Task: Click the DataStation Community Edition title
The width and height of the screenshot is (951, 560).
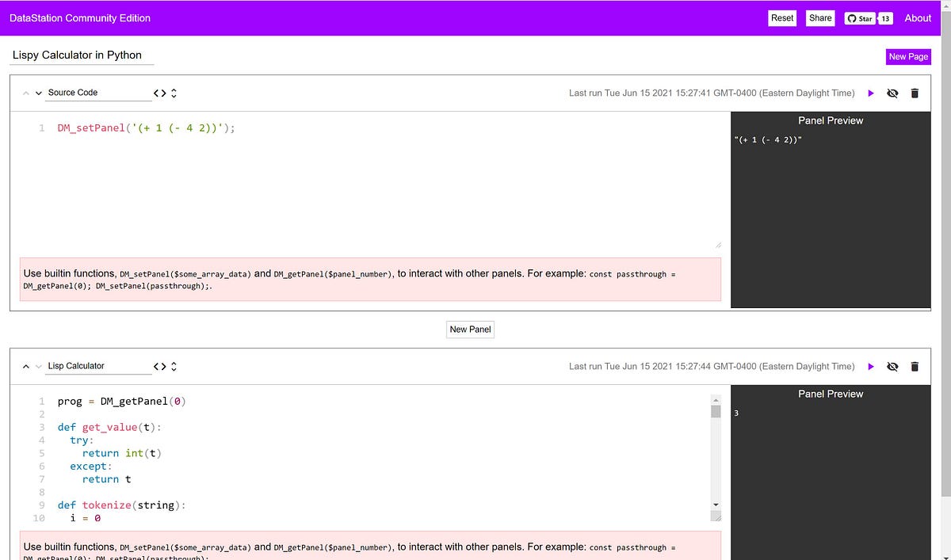Action: tap(78, 17)
